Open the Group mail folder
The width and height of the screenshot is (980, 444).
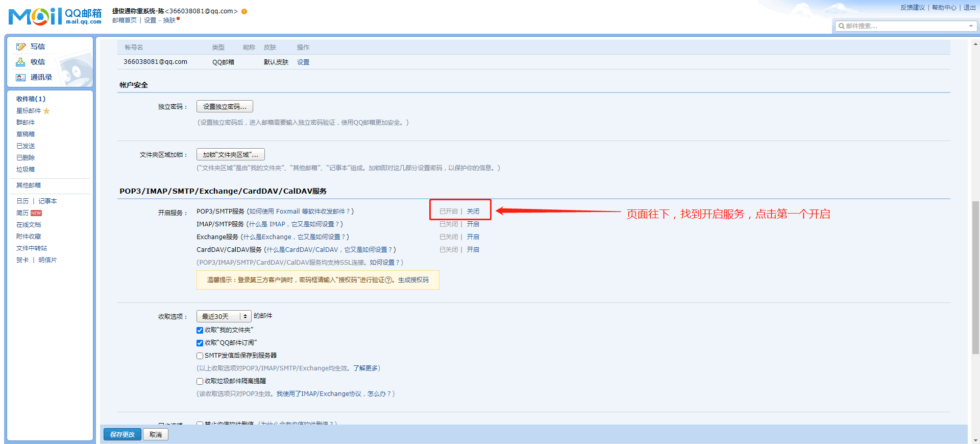pos(26,123)
